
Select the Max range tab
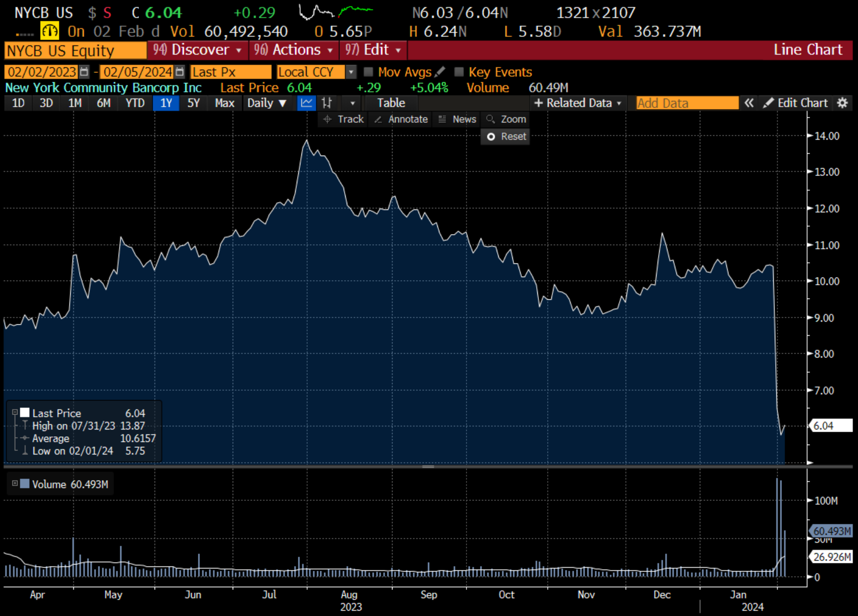(224, 103)
